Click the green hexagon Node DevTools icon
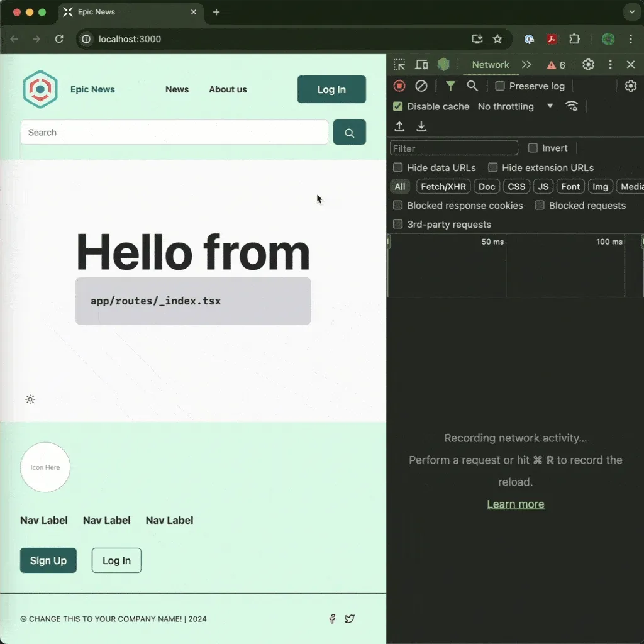Viewport: 644px width, 644px height. (x=443, y=65)
